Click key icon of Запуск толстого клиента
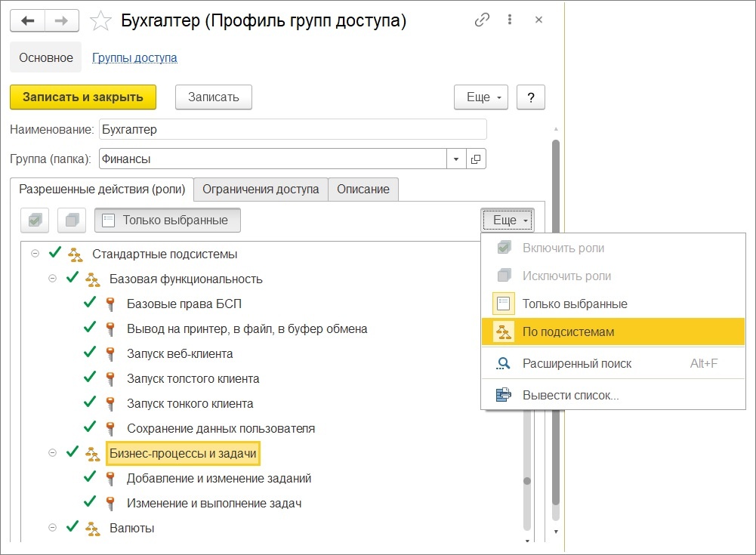Viewport: 756px width, 555px height. point(110,380)
